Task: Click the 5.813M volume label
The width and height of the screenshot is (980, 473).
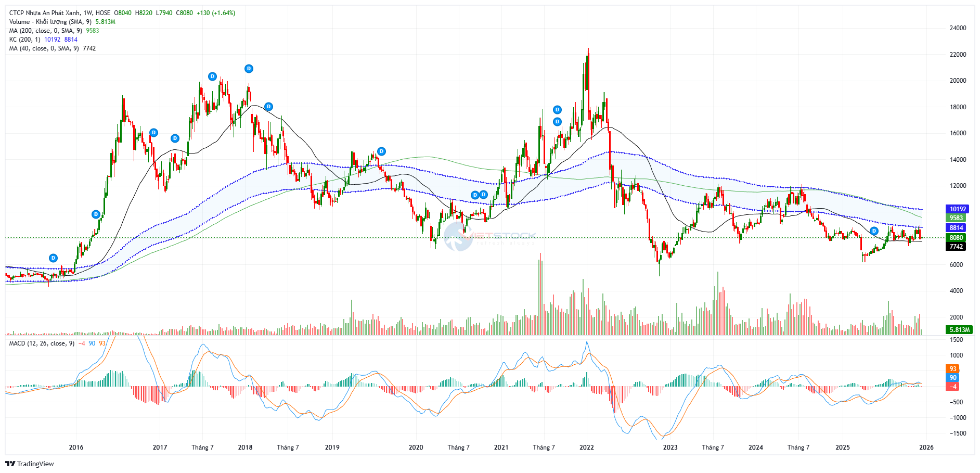Action: click(959, 330)
